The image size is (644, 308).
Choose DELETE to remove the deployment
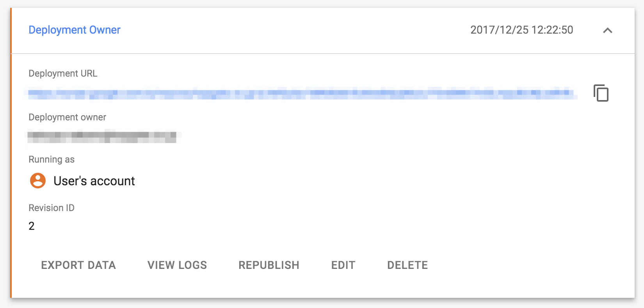[407, 265]
